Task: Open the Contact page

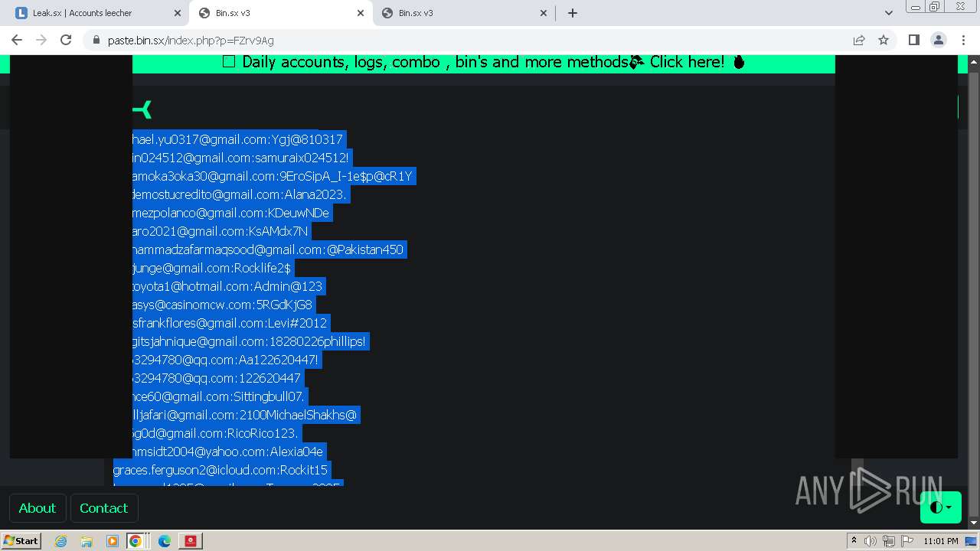Action: 104,508
